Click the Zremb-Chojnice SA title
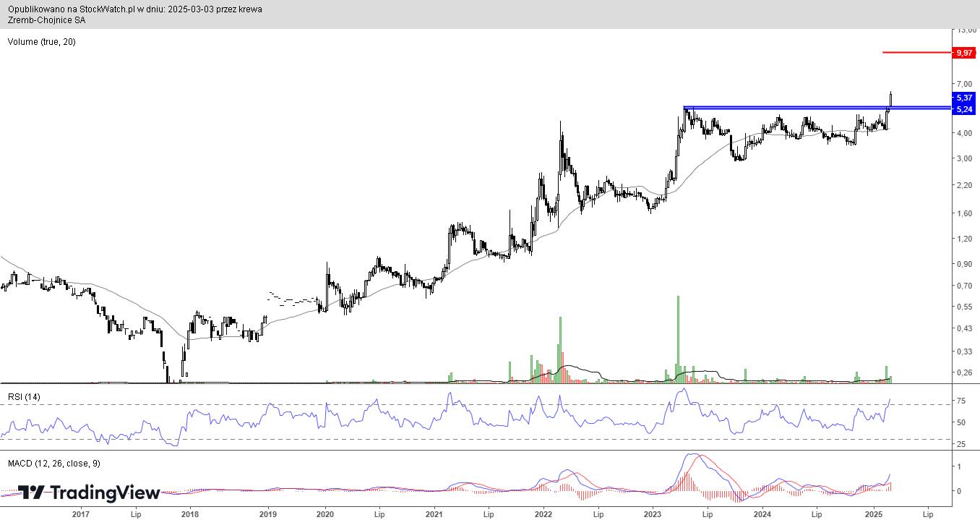Screen dimensions: 980x520 (x=47, y=20)
